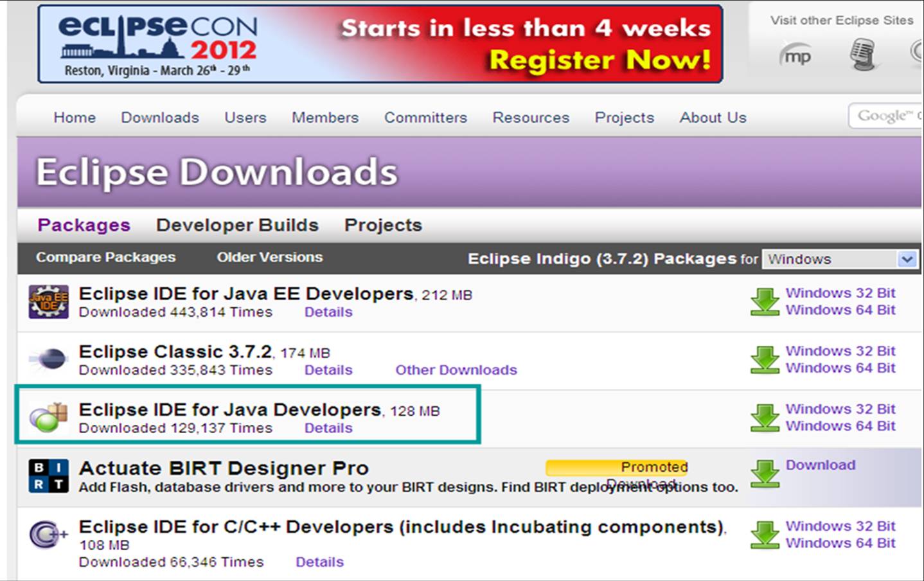Open the microphone Eclipse site icon
924x581 pixels.
tap(862, 55)
